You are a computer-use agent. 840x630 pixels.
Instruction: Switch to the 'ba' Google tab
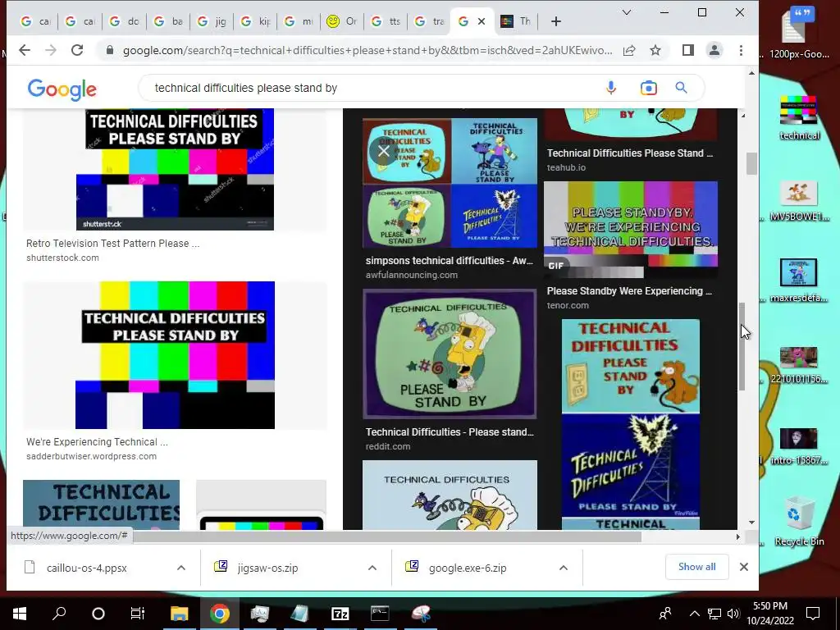167,21
